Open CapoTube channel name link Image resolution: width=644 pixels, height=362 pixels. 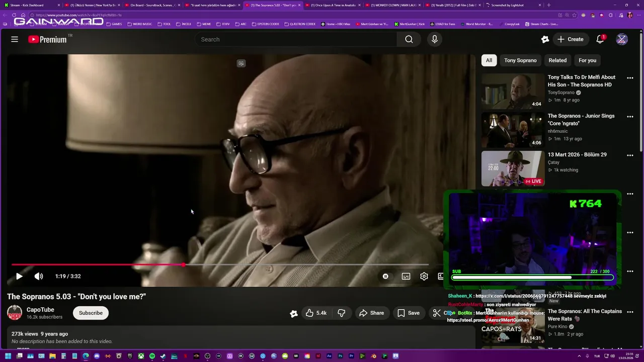pyautogui.click(x=40, y=310)
